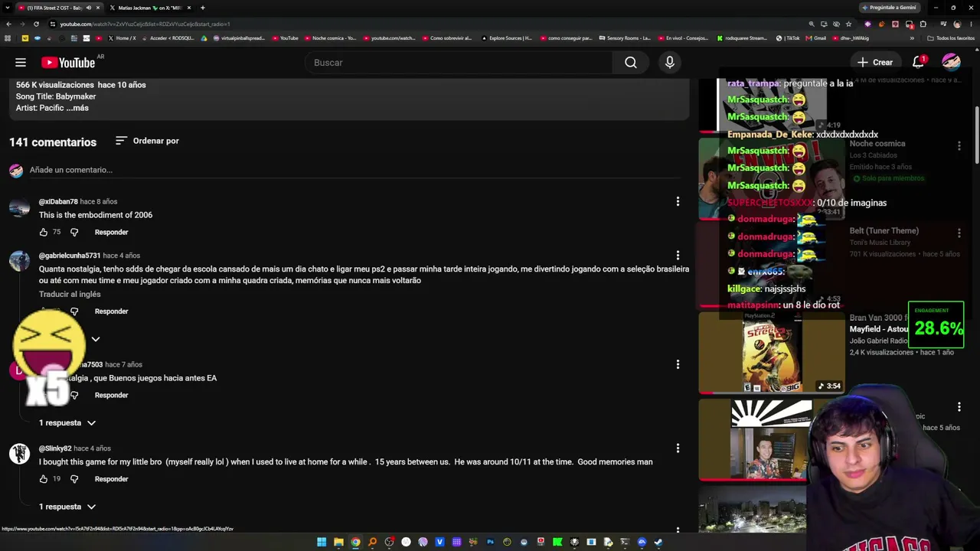Reply to @gabrielcunha5731 with Responder
Viewport: 980px width, 551px height.
112,311
